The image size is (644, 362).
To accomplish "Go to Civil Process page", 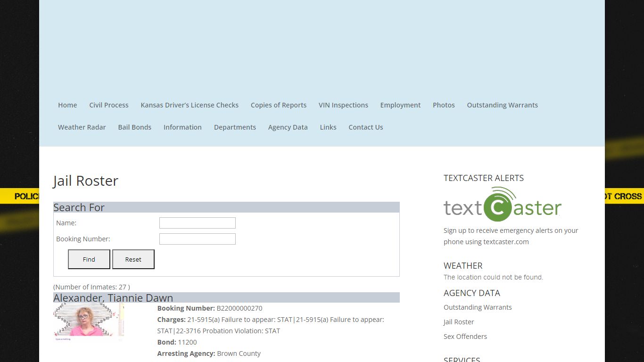I will coord(109,105).
